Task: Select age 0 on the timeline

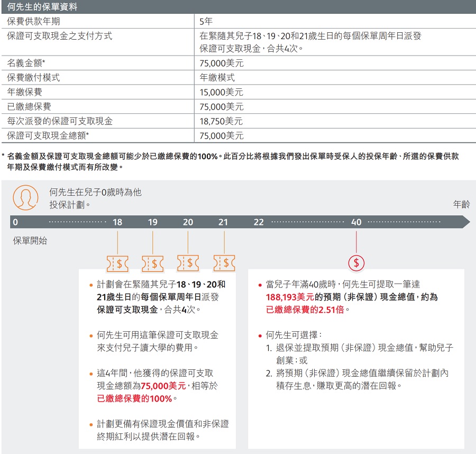Action: pos(15,222)
